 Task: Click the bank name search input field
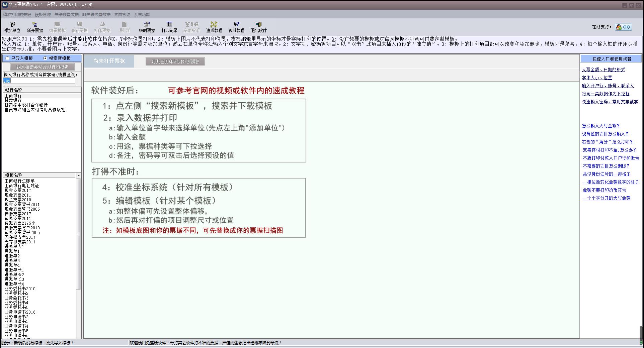pos(39,81)
